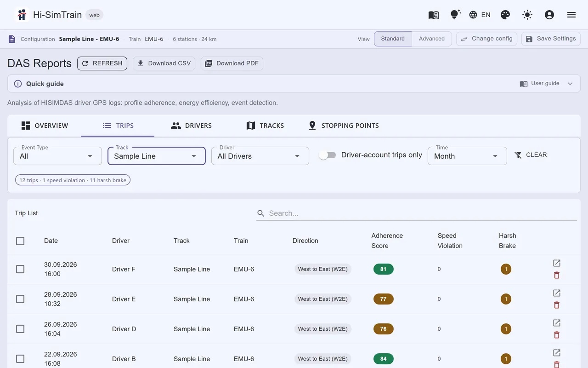Open the Track dropdown set to Sample Line
588x368 pixels.
coord(157,156)
